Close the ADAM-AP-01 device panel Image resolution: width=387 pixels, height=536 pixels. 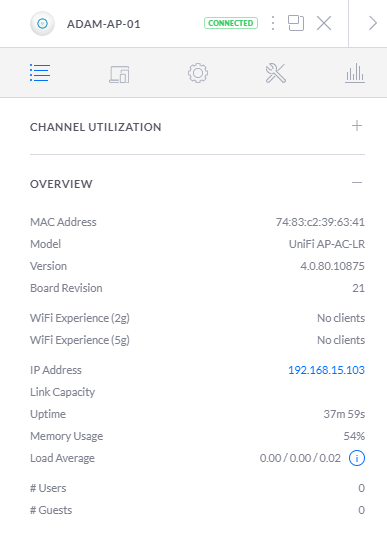point(324,23)
